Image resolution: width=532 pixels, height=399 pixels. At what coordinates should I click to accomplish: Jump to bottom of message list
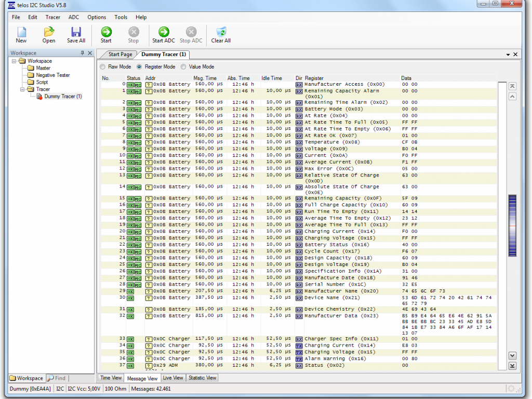point(512,366)
